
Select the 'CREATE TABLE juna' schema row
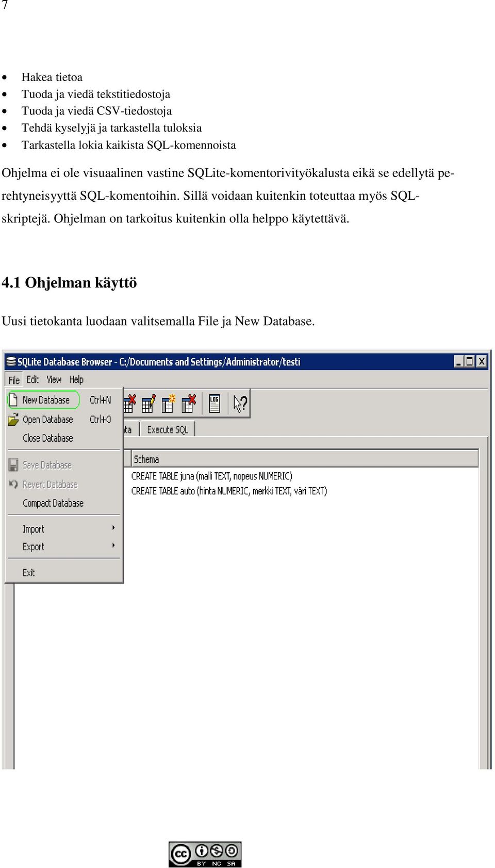[x=211, y=476]
